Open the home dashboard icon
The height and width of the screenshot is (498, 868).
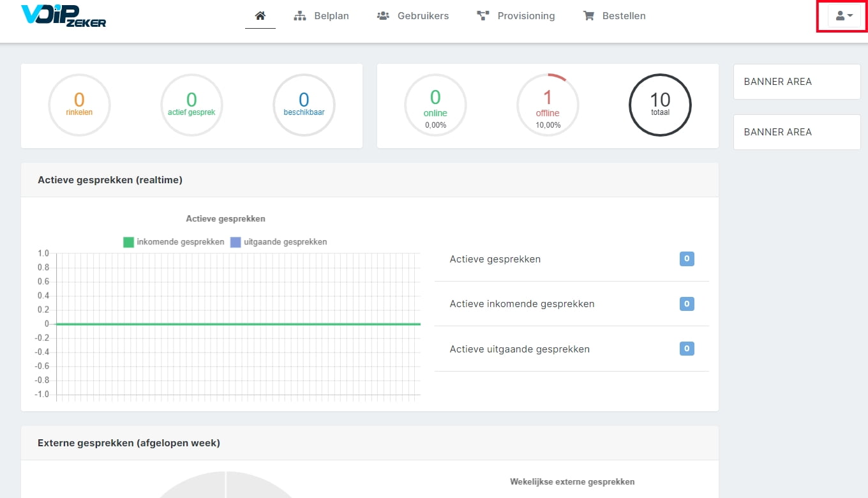[x=260, y=15]
